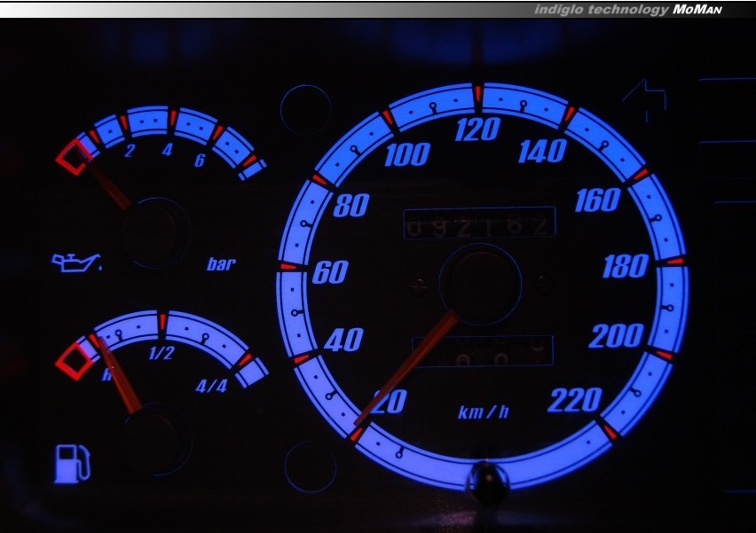
Task: Click the bar unit label
Action: pos(221,264)
